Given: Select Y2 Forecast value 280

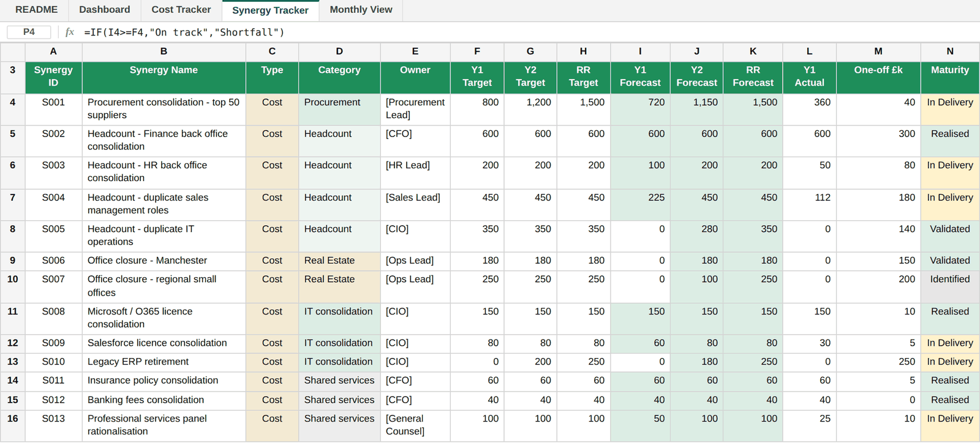Looking at the screenshot, I should (696, 236).
